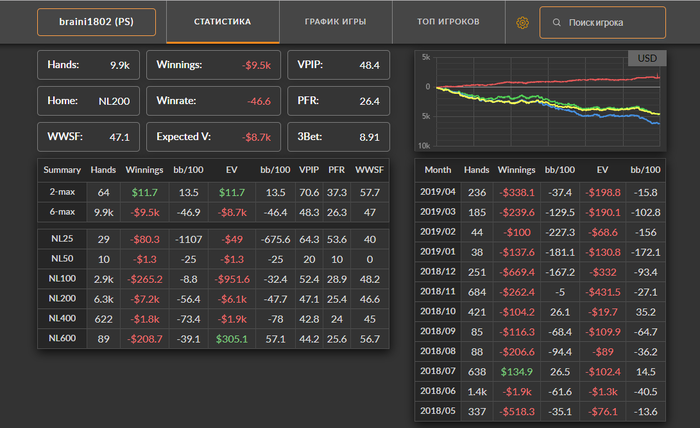The width and height of the screenshot is (700, 428).
Task: Open settings via the gear icon
Action: coord(521,22)
